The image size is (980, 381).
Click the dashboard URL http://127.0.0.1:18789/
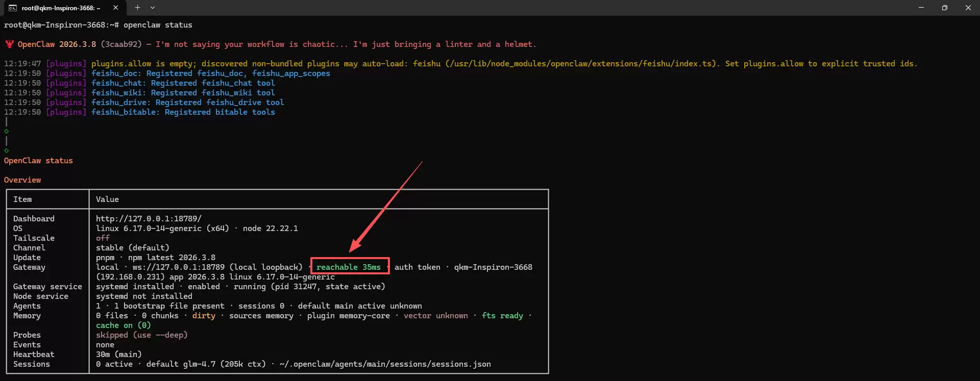click(149, 219)
